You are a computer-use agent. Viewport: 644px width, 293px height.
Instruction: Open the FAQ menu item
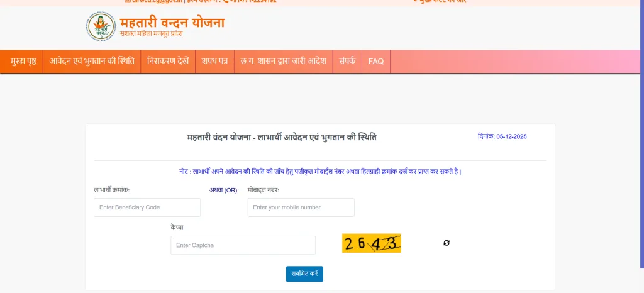pos(376,62)
